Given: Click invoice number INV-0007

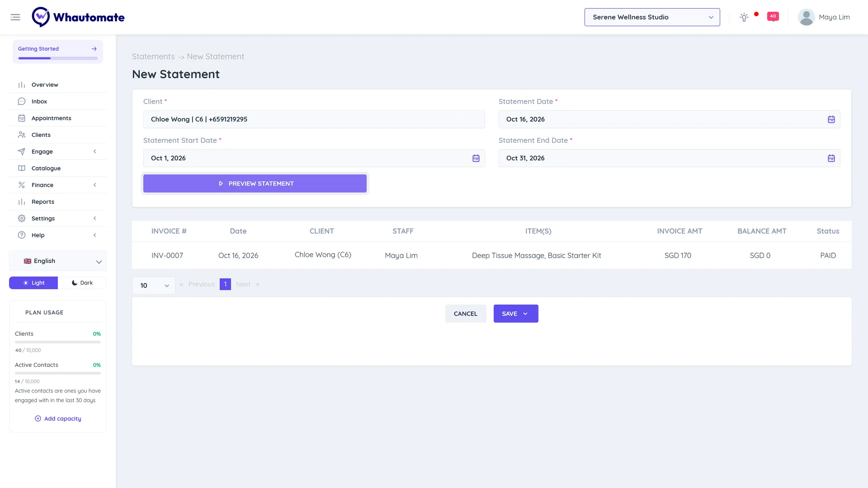Looking at the screenshot, I should pyautogui.click(x=167, y=256).
